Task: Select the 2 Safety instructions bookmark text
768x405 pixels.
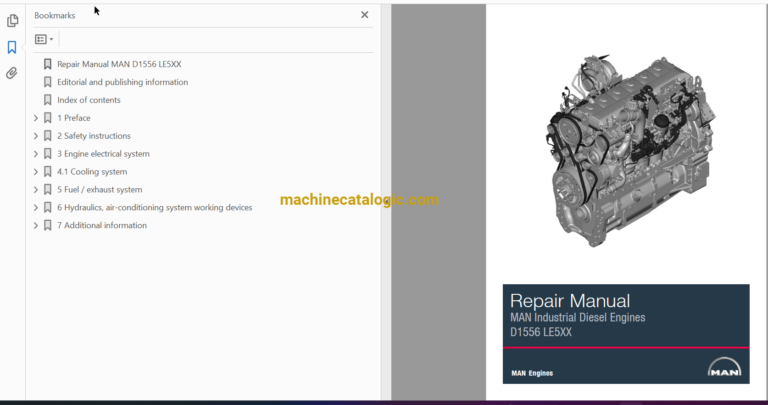Action: tap(94, 136)
